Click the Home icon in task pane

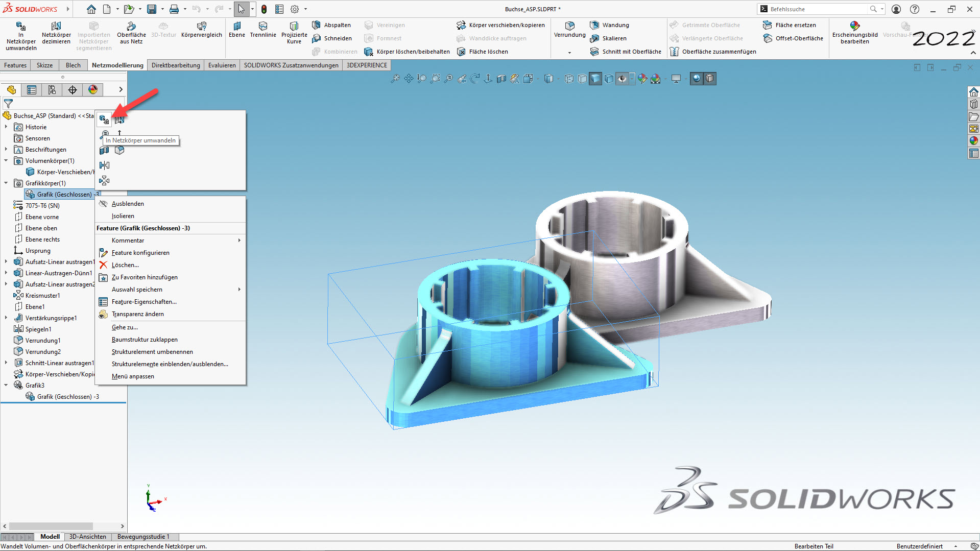974,92
